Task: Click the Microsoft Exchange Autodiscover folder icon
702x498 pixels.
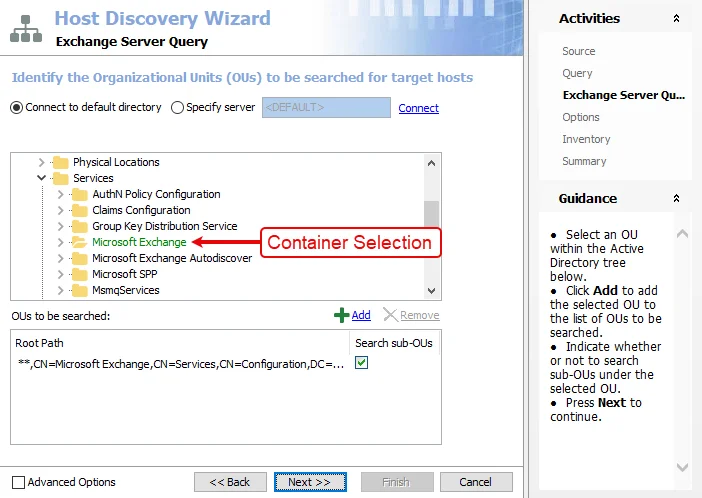Action: point(80,258)
